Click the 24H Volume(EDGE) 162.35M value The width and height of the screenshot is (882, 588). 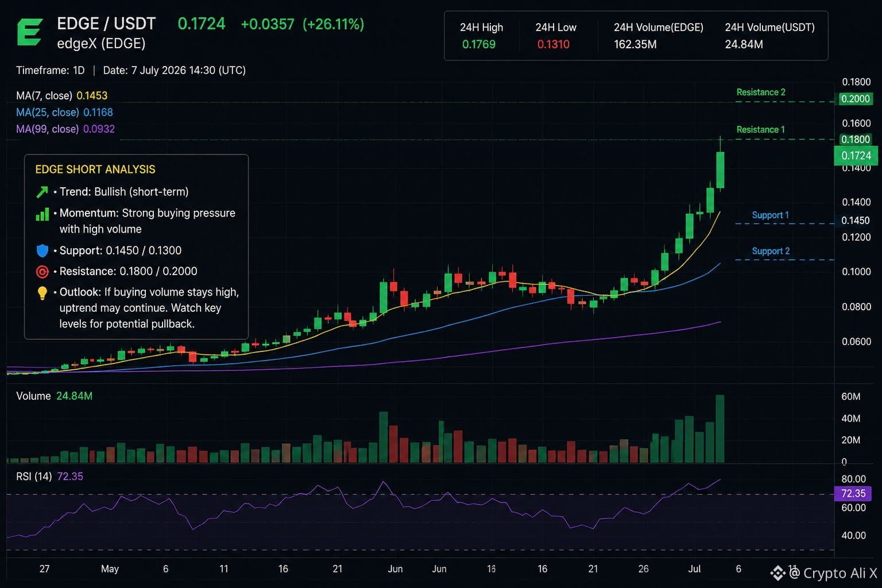635,44
